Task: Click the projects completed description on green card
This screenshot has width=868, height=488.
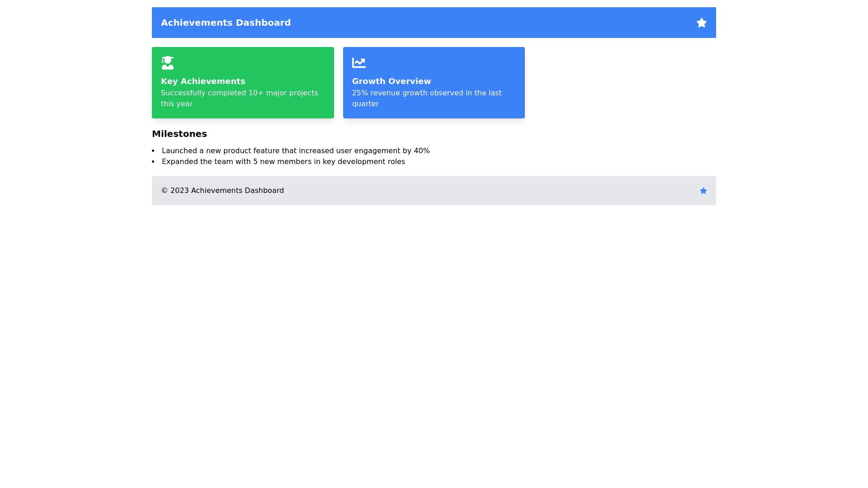Action: coord(239,98)
